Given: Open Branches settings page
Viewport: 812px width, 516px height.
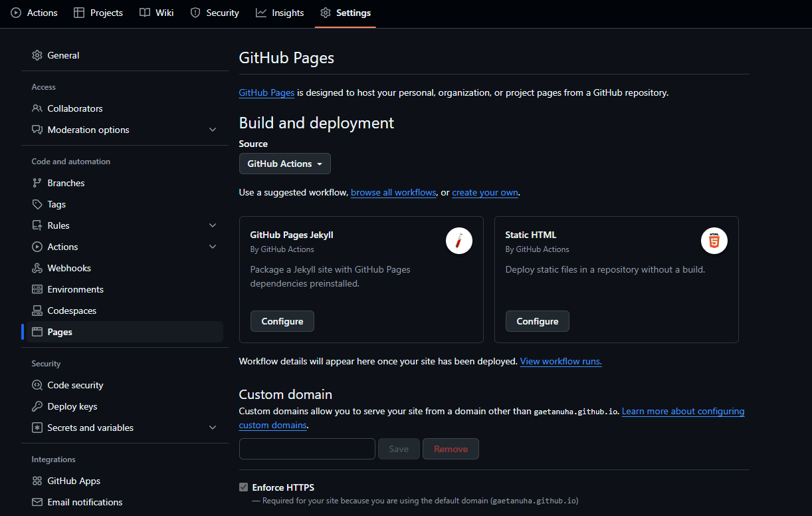Looking at the screenshot, I should pos(125,183).
